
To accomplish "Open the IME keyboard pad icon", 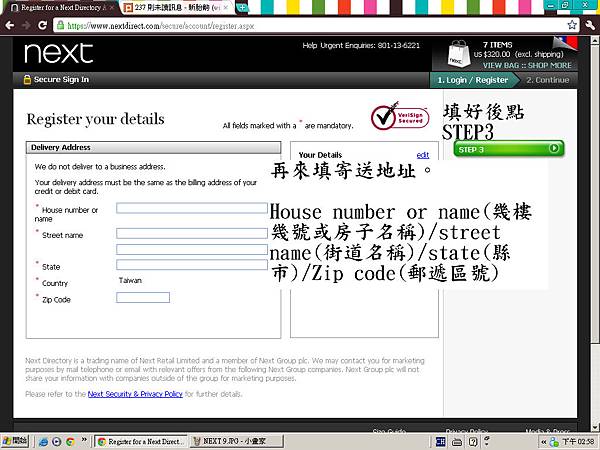I will 457,442.
